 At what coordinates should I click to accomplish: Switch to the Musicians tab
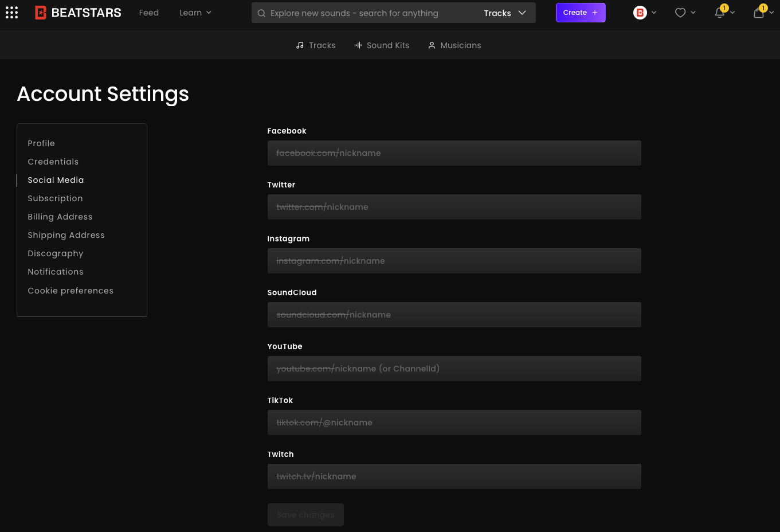(454, 45)
